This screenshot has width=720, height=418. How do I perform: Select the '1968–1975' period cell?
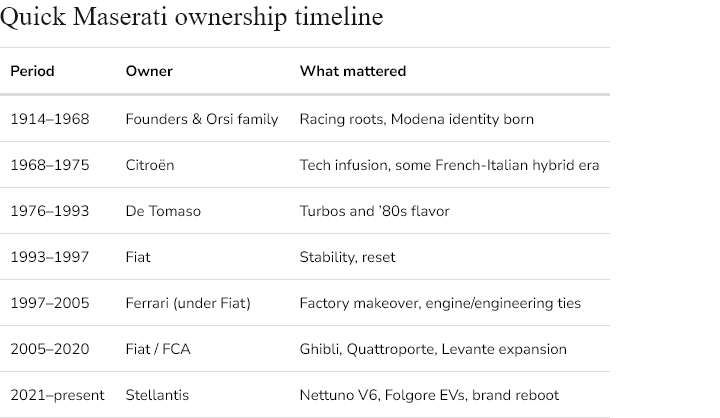(50, 165)
